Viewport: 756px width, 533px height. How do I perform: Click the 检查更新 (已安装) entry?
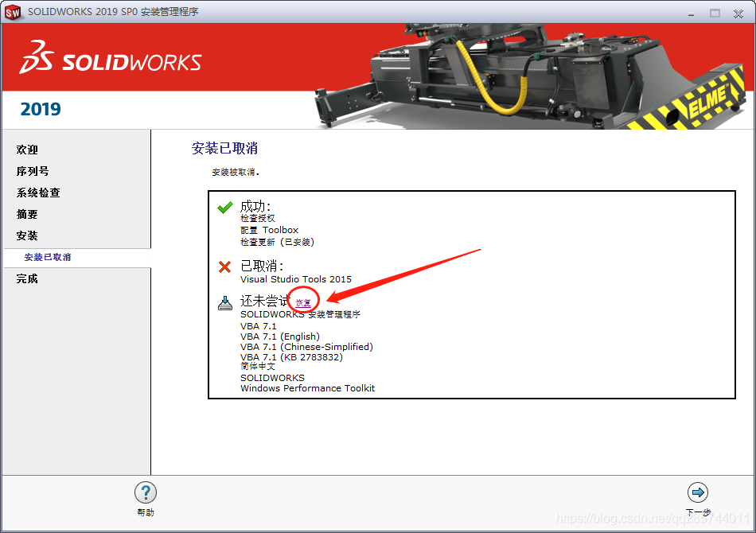click(x=278, y=242)
